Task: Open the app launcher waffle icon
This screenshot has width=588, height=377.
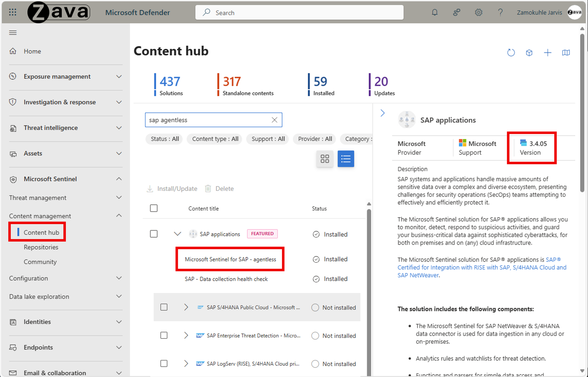Action: 13,12
